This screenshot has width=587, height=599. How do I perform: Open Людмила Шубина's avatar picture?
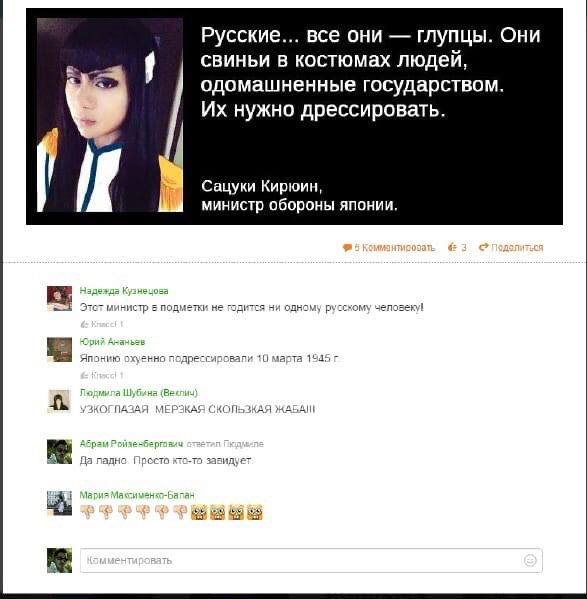(x=59, y=401)
